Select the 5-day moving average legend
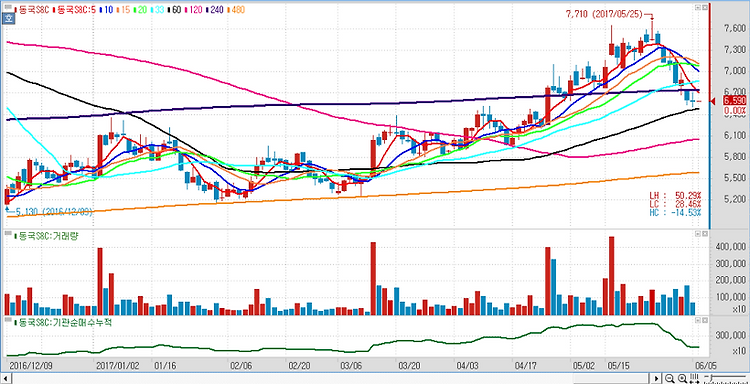Screen dimensions: 750x384 74,10
